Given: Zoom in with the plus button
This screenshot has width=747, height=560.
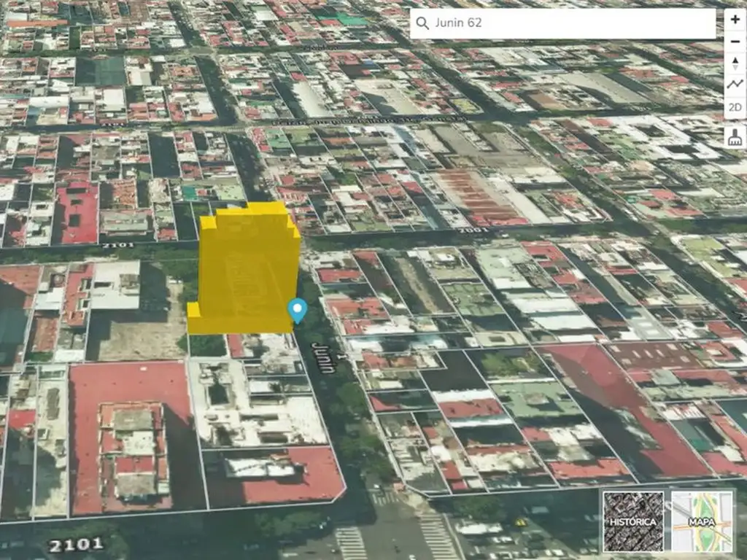Looking at the screenshot, I should pyautogui.click(x=735, y=20).
